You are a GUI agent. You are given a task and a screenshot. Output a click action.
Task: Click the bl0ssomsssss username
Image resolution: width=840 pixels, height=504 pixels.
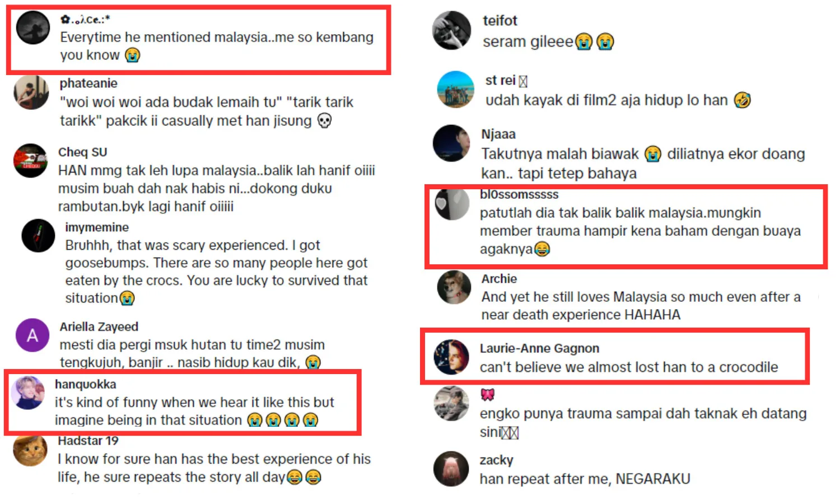(519, 194)
